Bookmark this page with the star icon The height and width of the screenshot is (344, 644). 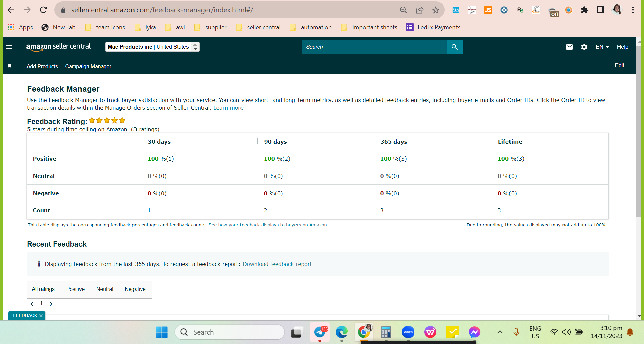tap(436, 10)
